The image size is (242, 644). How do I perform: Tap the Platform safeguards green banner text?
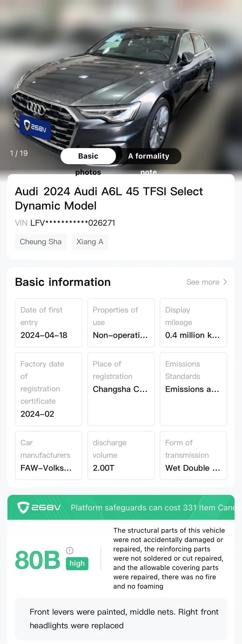(x=153, y=508)
